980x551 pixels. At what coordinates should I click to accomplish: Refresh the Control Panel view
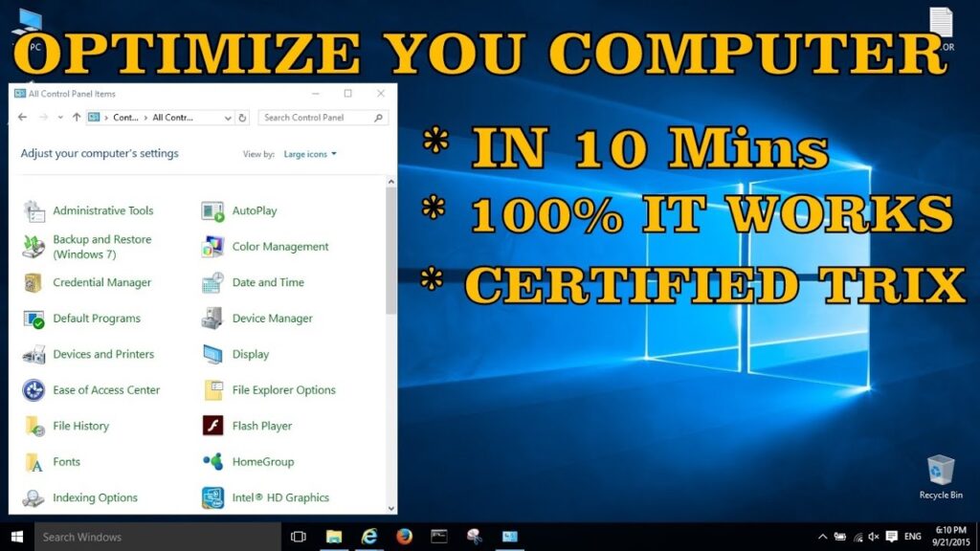(x=241, y=117)
